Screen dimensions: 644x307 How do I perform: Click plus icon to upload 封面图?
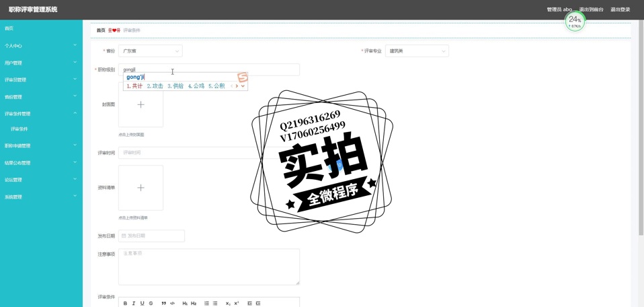[140, 104]
